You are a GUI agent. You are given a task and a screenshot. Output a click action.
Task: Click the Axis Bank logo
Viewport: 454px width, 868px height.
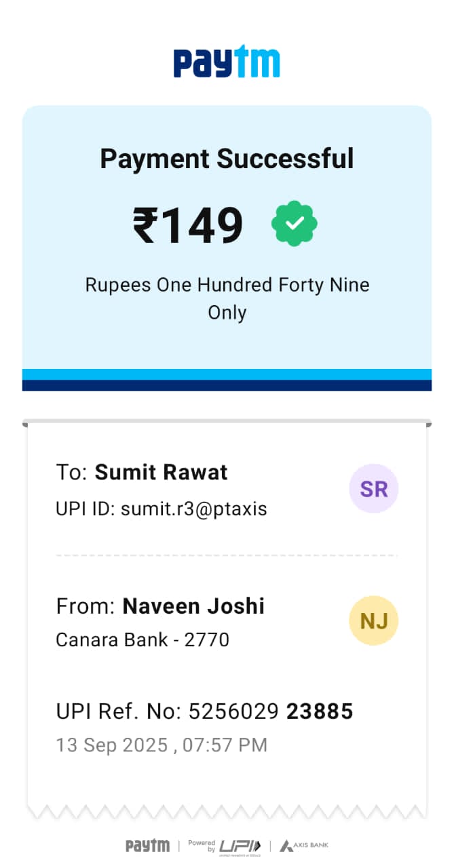(x=305, y=845)
